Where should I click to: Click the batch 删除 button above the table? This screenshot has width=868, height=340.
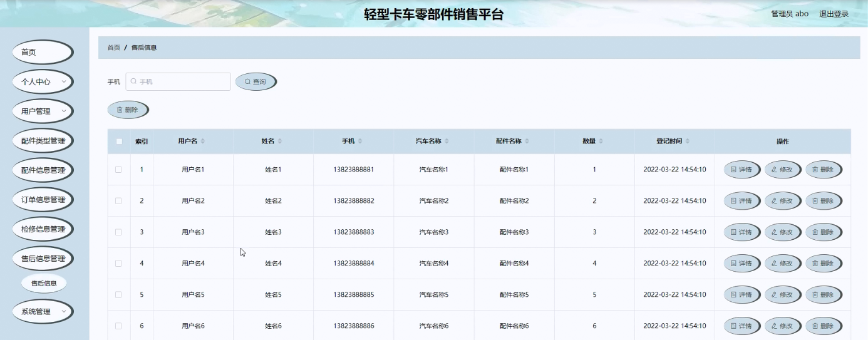(x=128, y=110)
